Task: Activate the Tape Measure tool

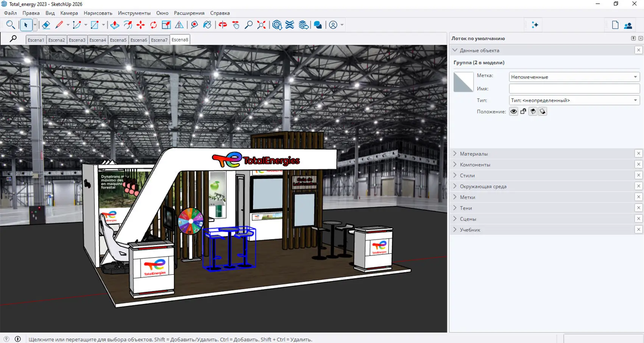Action: tap(194, 25)
